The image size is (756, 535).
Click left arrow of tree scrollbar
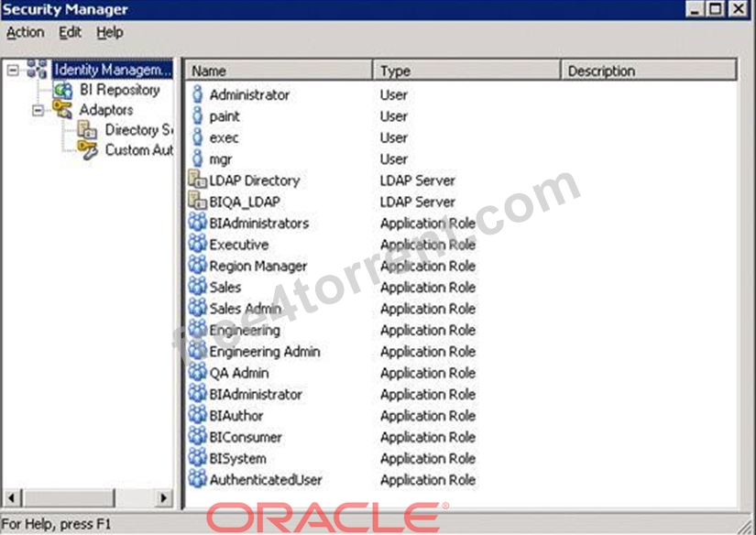coord(12,497)
